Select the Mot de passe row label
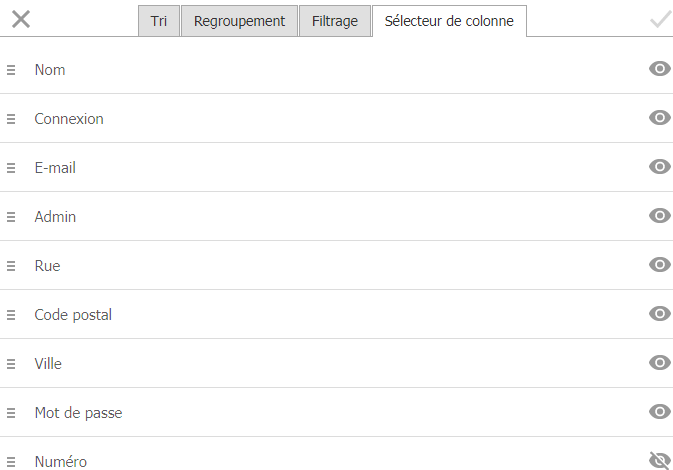673x470 pixels. pyautogui.click(x=79, y=413)
